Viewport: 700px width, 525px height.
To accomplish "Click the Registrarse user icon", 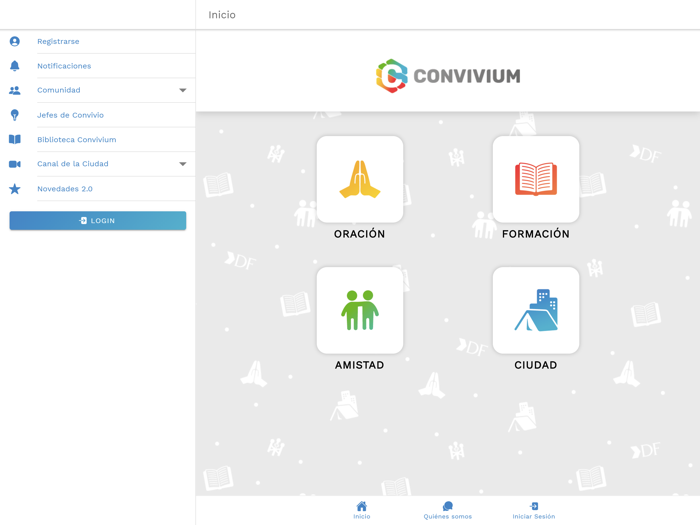I will tap(15, 42).
